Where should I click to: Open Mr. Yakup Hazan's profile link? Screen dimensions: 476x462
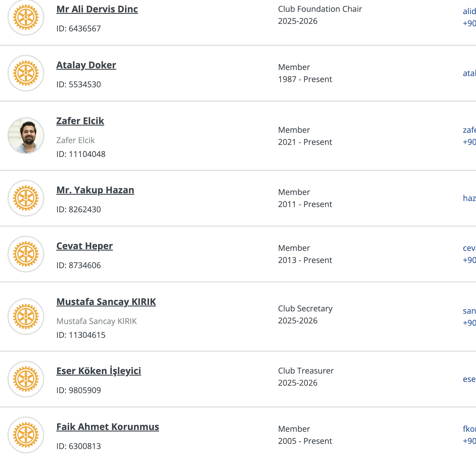pos(95,190)
